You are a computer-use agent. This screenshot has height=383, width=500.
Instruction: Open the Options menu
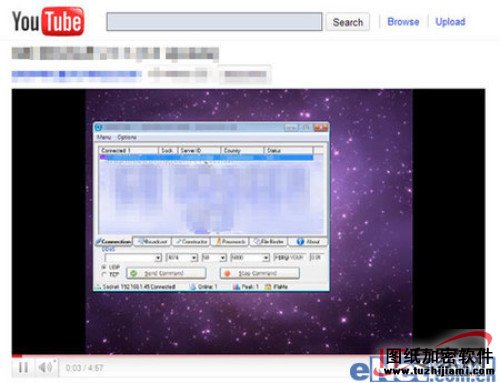click(127, 137)
